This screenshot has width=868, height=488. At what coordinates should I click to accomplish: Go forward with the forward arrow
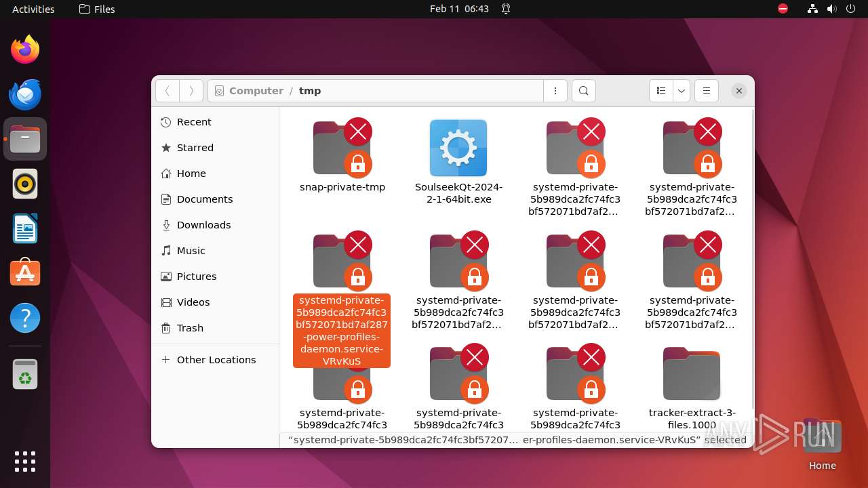[191, 91]
